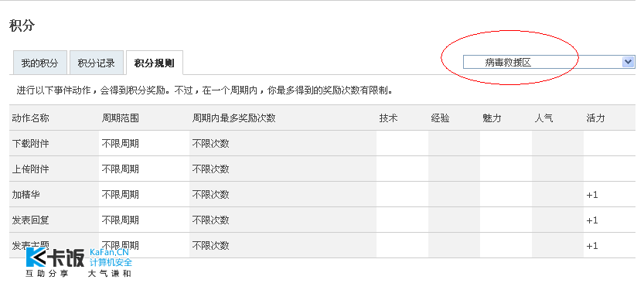Click the 魅力 column header
The height and width of the screenshot is (283, 644).
[492, 118]
